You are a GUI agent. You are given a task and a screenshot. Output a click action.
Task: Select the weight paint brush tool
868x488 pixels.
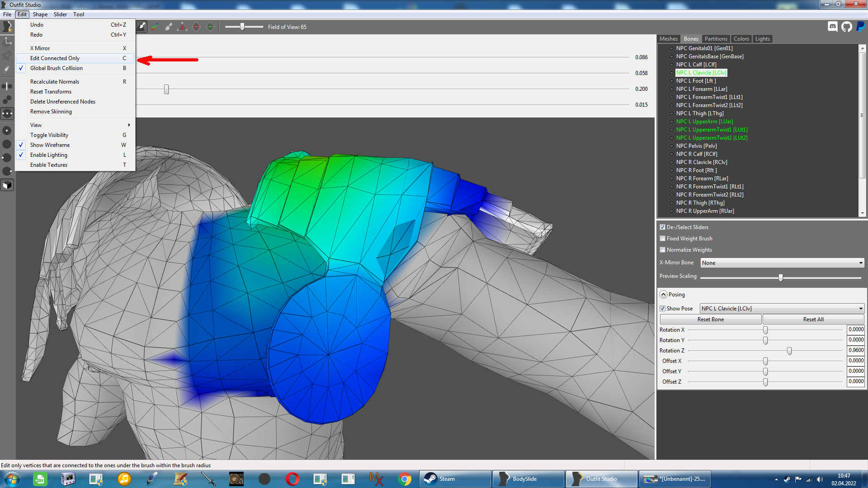click(142, 27)
